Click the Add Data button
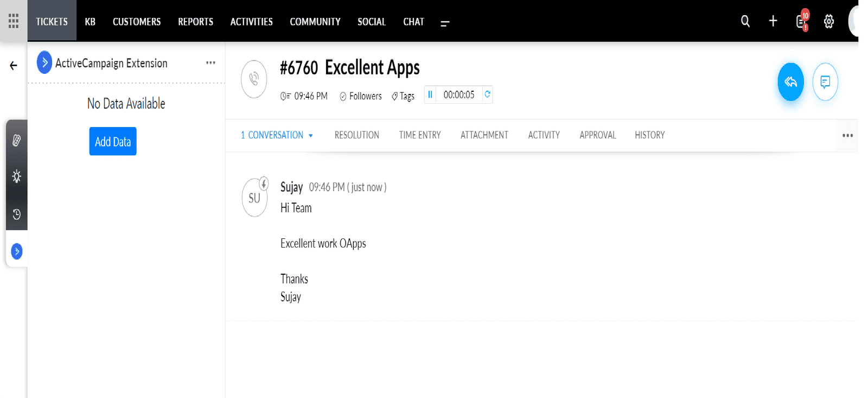The height and width of the screenshot is (398, 868). [x=113, y=141]
